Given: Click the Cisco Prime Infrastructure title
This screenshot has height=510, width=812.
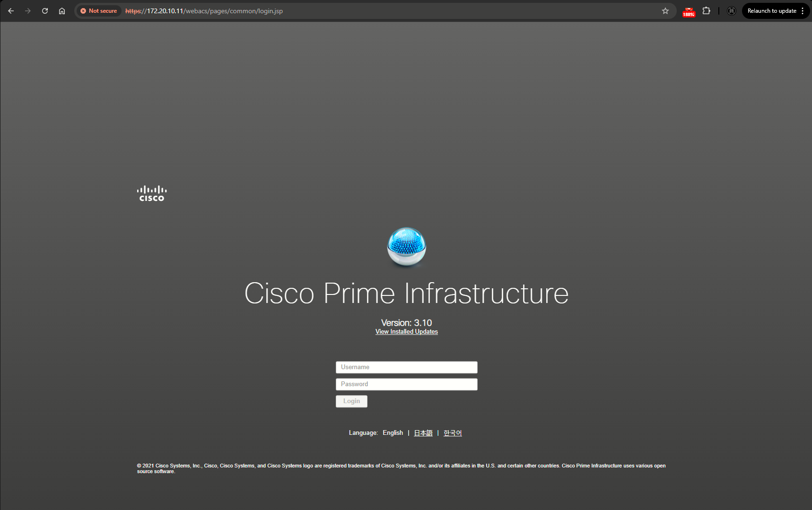Looking at the screenshot, I should click(x=407, y=293).
